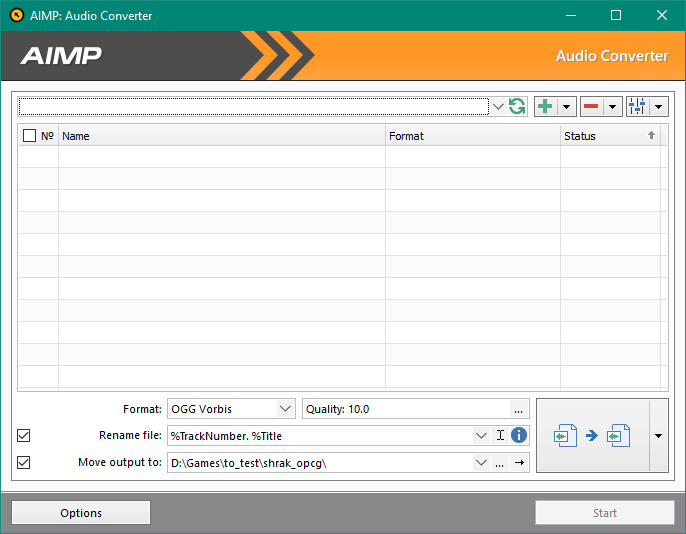
Task: Toggle the select-all checkbox in list header
Action: [x=29, y=136]
